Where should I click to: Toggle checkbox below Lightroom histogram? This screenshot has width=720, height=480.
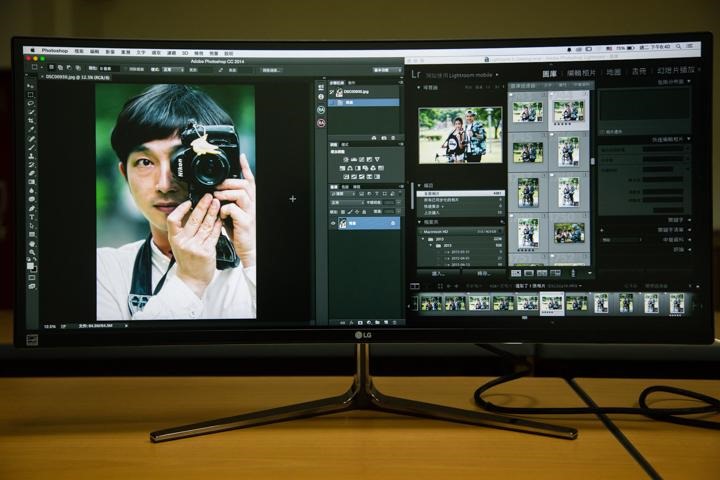[x=603, y=132]
